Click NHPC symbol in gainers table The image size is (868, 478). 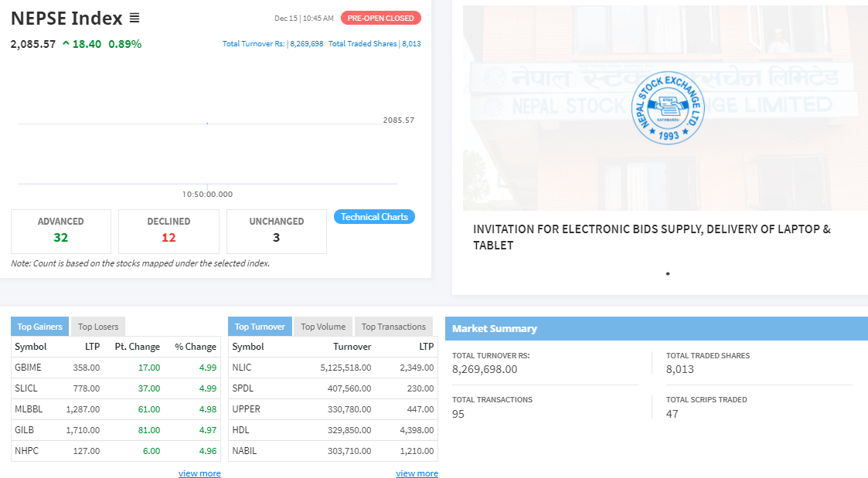26,451
